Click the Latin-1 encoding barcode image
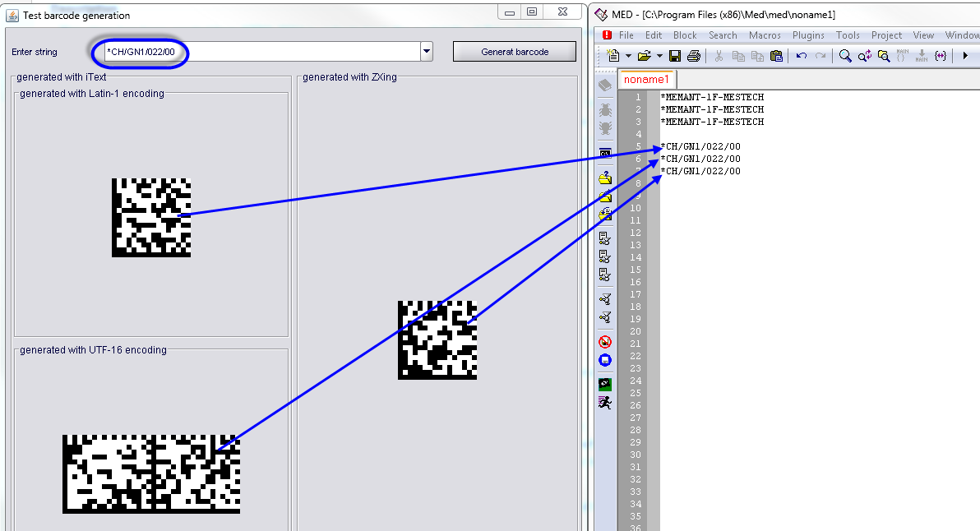 (x=151, y=217)
